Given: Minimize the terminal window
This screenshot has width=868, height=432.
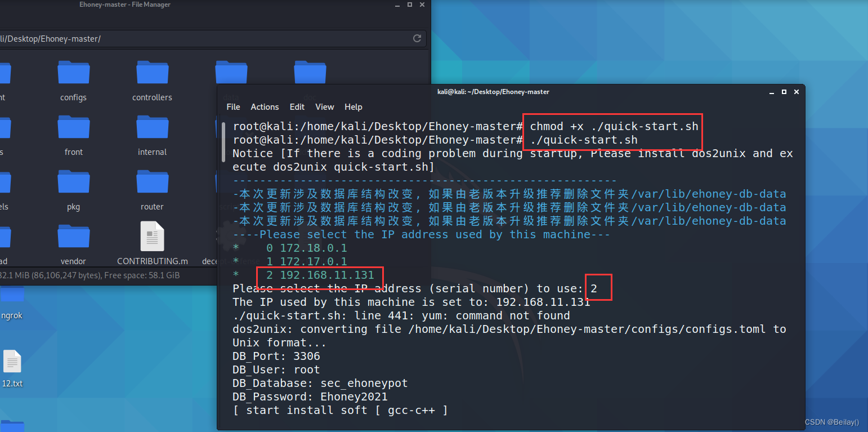Looking at the screenshot, I should (772, 92).
